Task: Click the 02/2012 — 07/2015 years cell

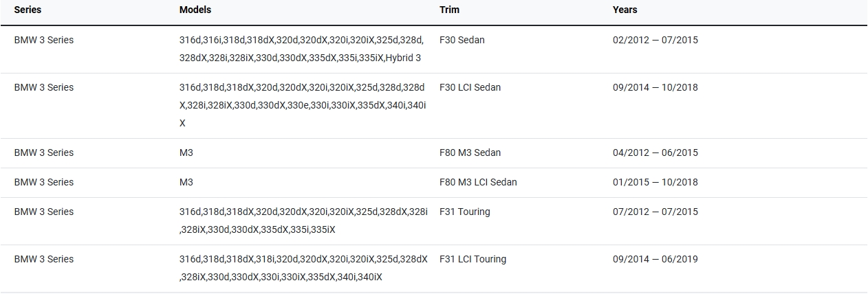Action: click(655, 40)
